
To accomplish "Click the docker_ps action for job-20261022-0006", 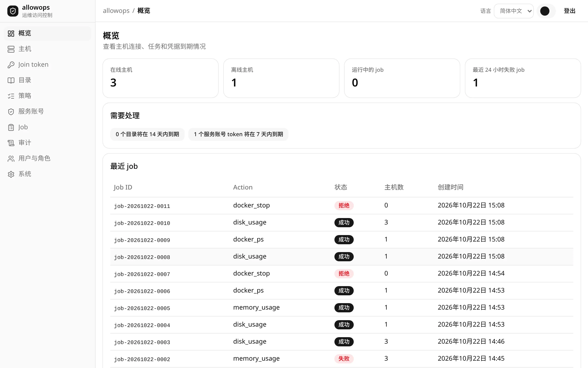I will point(248,290).
